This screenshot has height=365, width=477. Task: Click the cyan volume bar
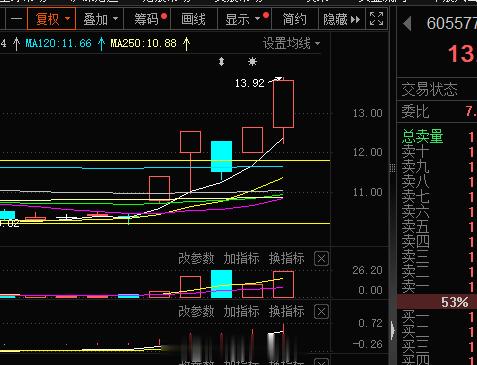point(221,284)
